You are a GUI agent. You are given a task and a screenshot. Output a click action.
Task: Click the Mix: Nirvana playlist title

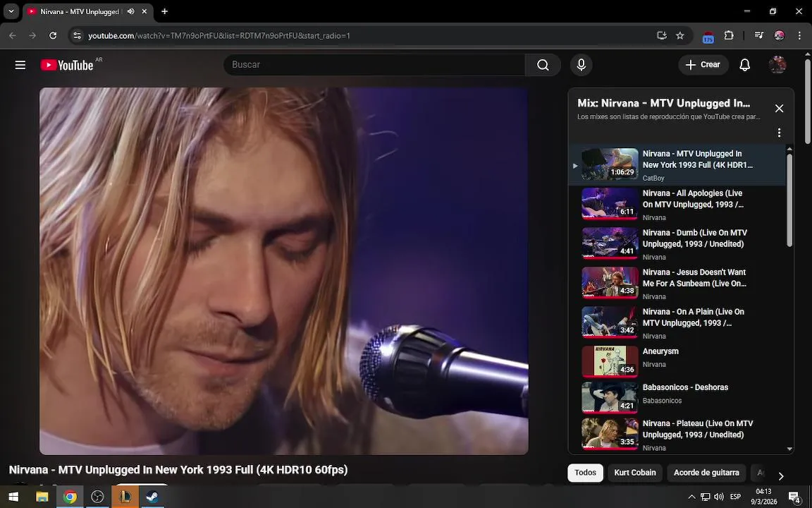(663, 103)
